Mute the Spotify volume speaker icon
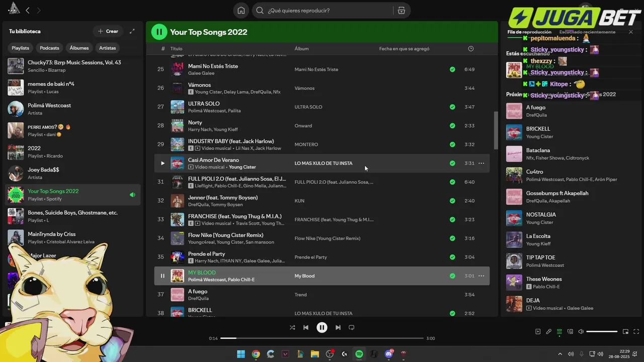 (581, 332)
